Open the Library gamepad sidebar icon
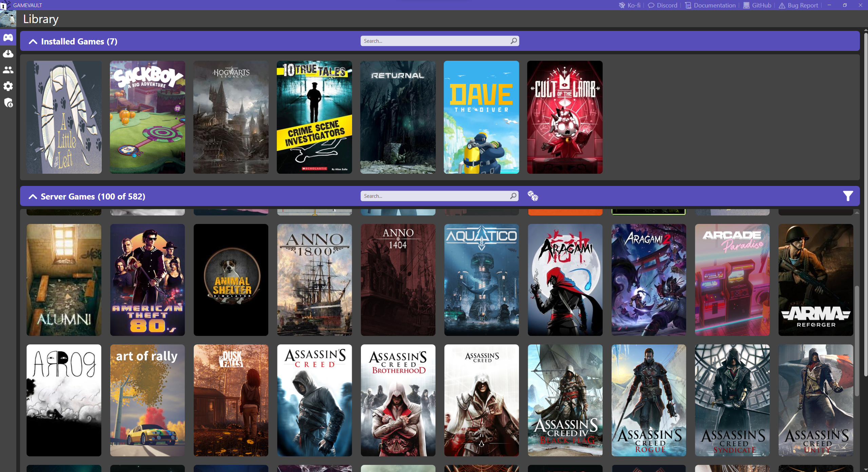The height and width of the screenshot is (472, 868). (x=8, y=37)
